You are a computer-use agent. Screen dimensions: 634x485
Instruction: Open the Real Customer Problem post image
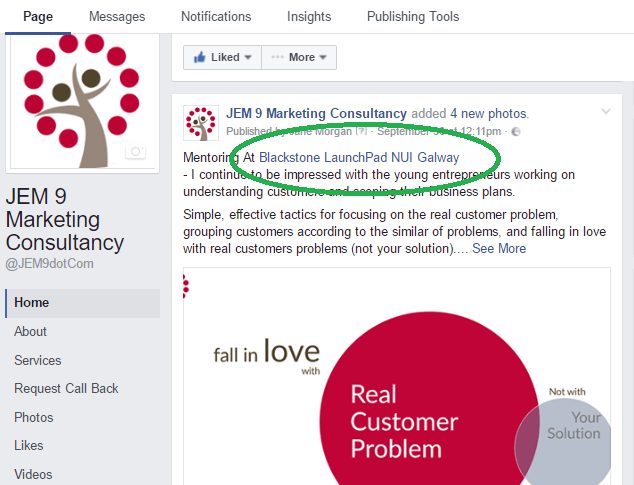(397, 376)
